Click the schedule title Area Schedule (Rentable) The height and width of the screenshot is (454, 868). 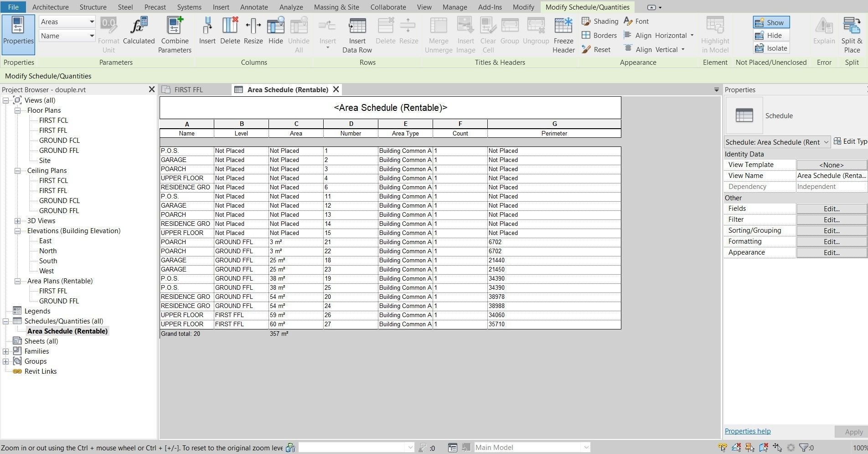click(390, 108)
